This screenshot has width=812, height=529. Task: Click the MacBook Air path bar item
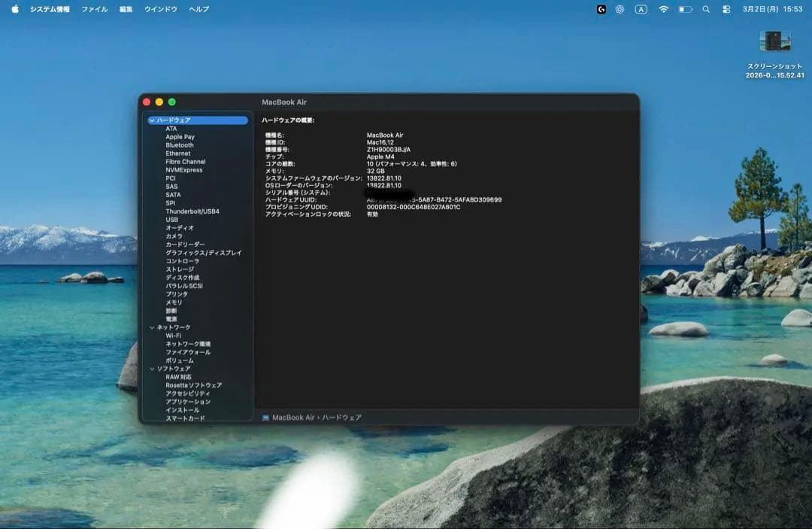293,418
